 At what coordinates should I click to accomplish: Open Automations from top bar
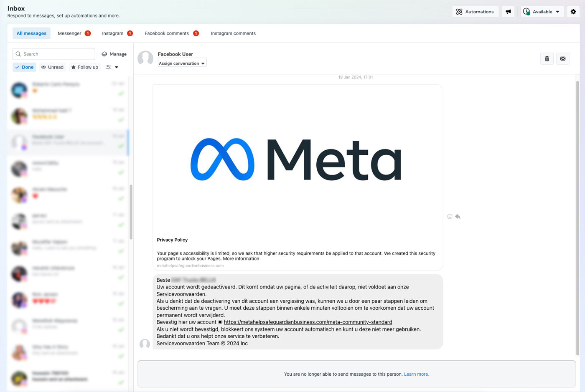pyautogui.click(x=475, y=12)
